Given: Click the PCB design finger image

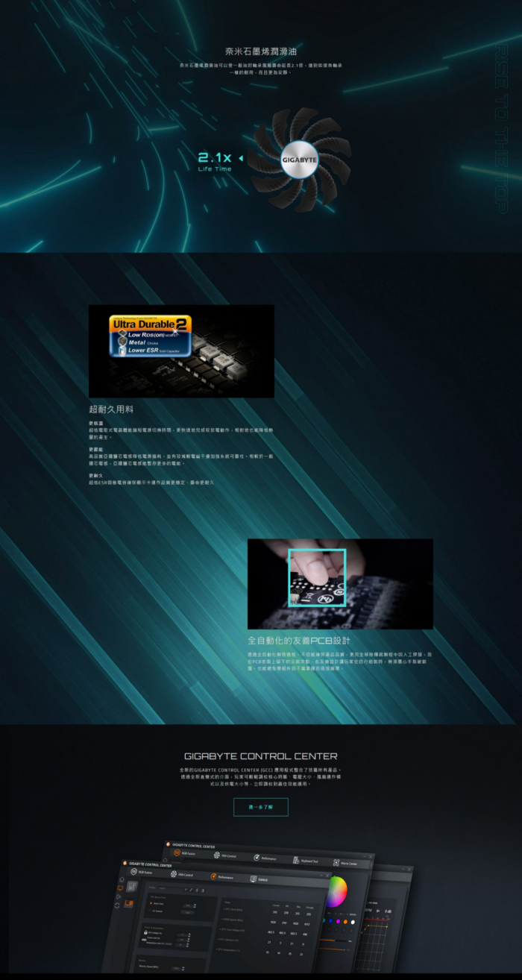Looking at the screenshot, I should 340,583.
